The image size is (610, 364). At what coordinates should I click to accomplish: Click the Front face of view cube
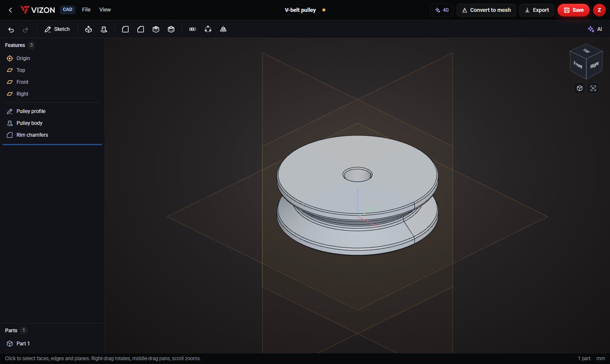[578, 65]
